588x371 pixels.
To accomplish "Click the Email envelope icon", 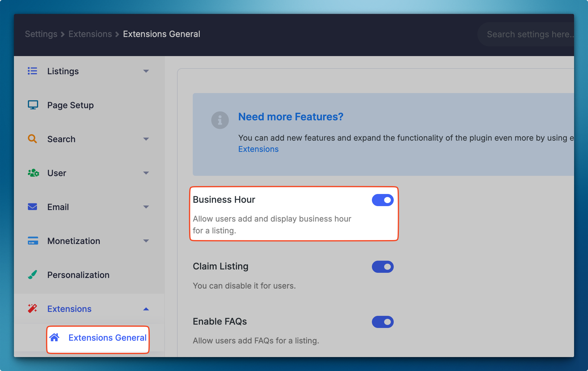I will 32,207.
